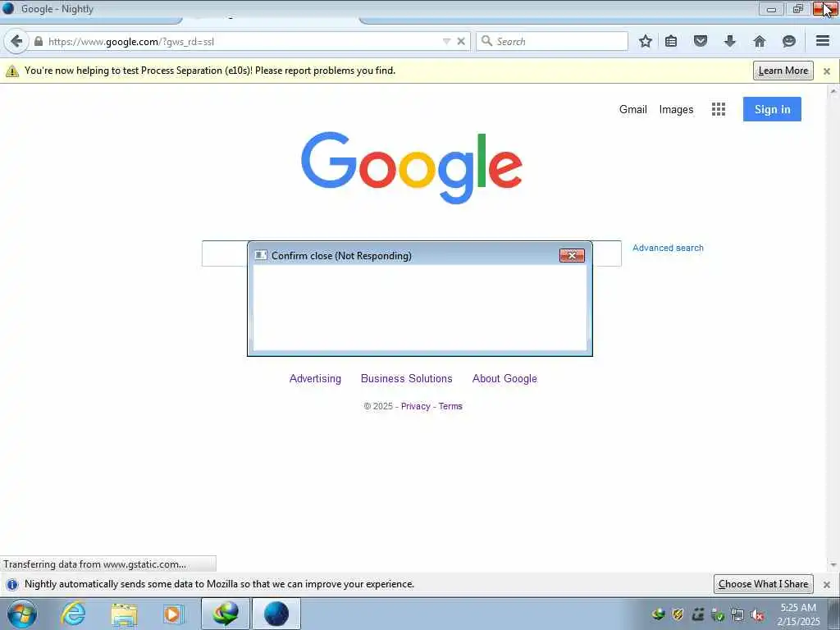The image size is (840, 630).
Task: Open About Google link
Action: pos(504,379)
